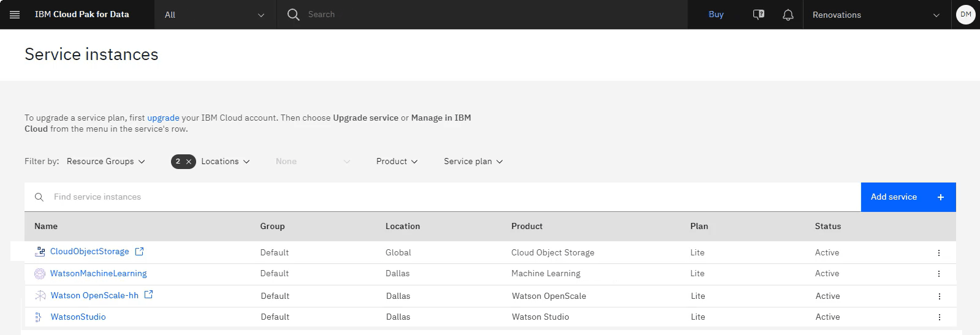
Task: Click the Service instances page heading
Action: click(91, 55)
